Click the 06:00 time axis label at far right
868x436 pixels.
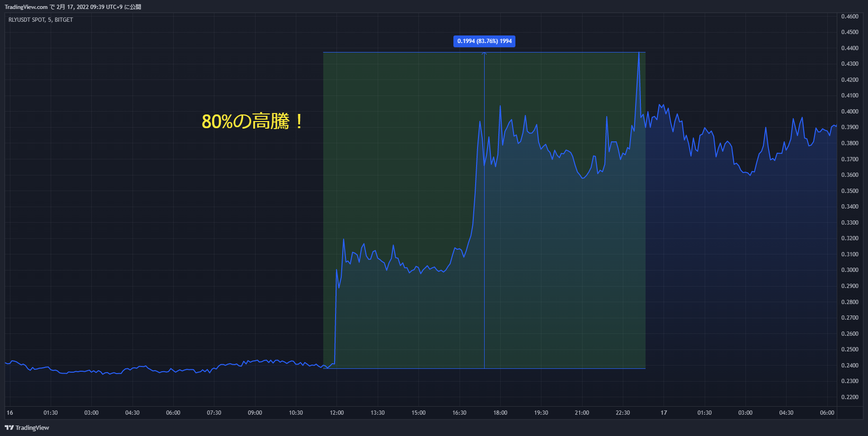click(x=827, y=413)
